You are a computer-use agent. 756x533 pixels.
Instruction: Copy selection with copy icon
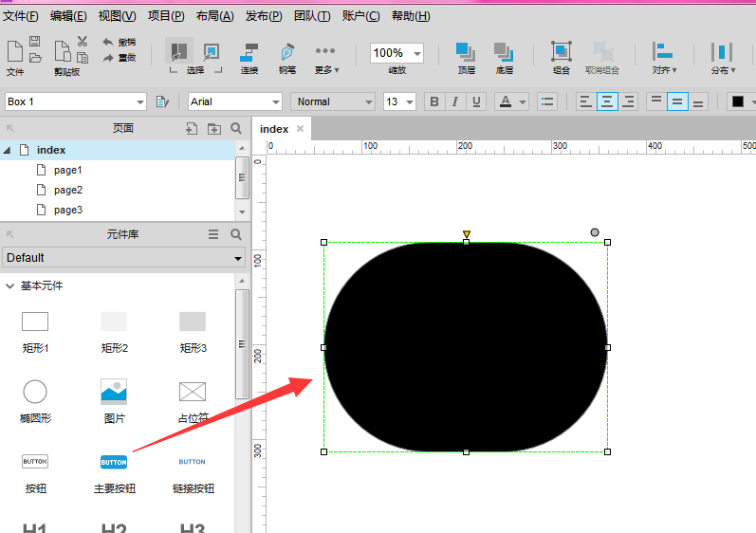(x=83, y=58)
